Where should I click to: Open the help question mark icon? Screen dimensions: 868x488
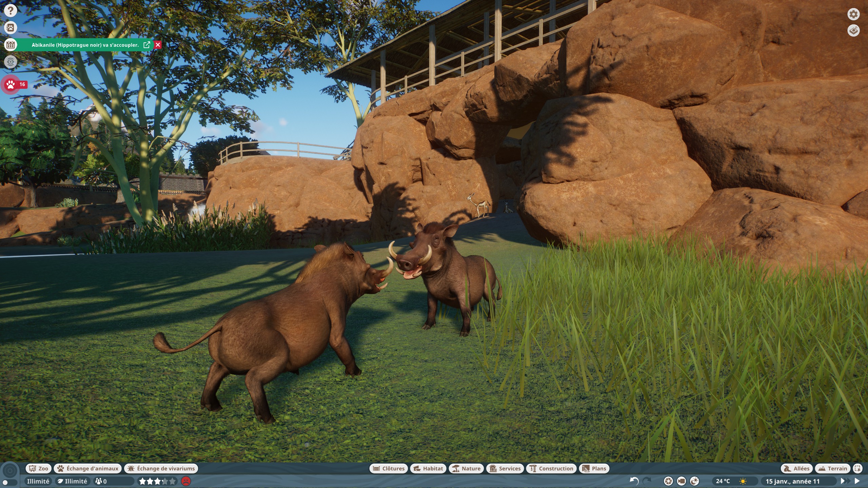(11, 11)
